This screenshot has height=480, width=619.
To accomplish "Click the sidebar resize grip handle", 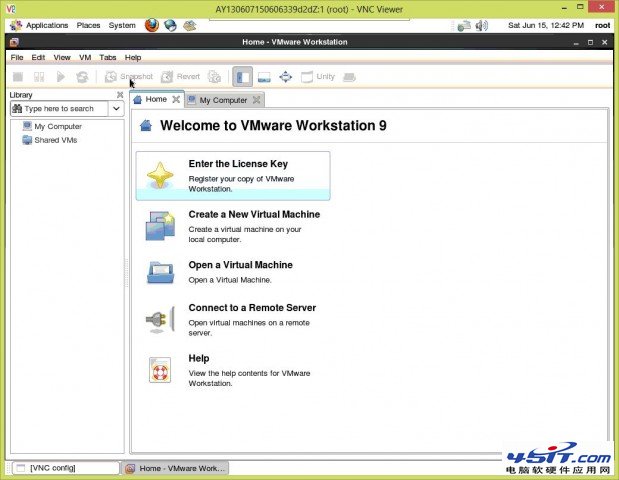I will tap(127, 272).
